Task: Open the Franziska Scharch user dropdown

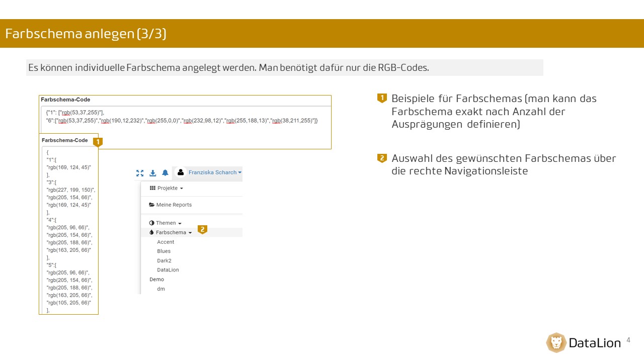Action: [x=215, y=172]
